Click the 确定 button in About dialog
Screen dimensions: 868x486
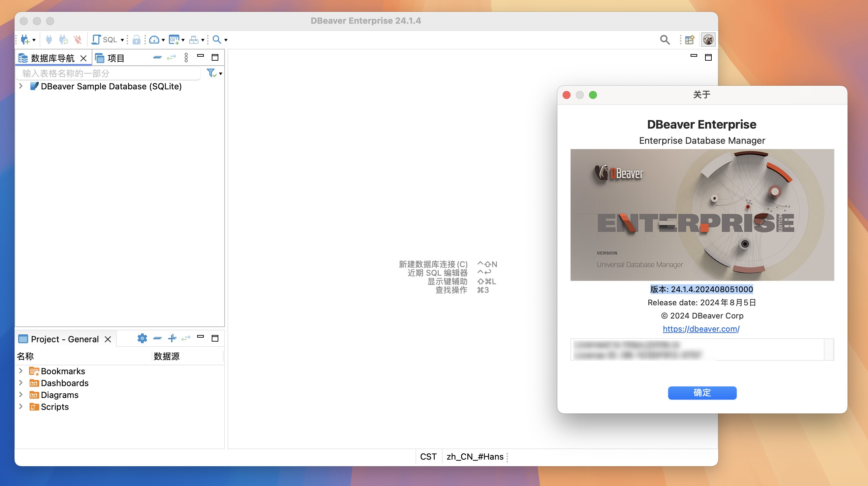coord(702,393)
